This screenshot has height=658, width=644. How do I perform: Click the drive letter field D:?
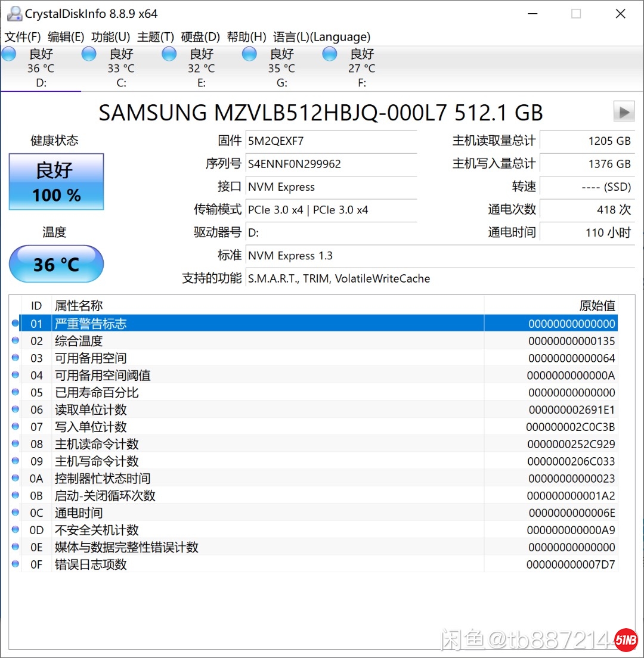click(x=331, y=232)
